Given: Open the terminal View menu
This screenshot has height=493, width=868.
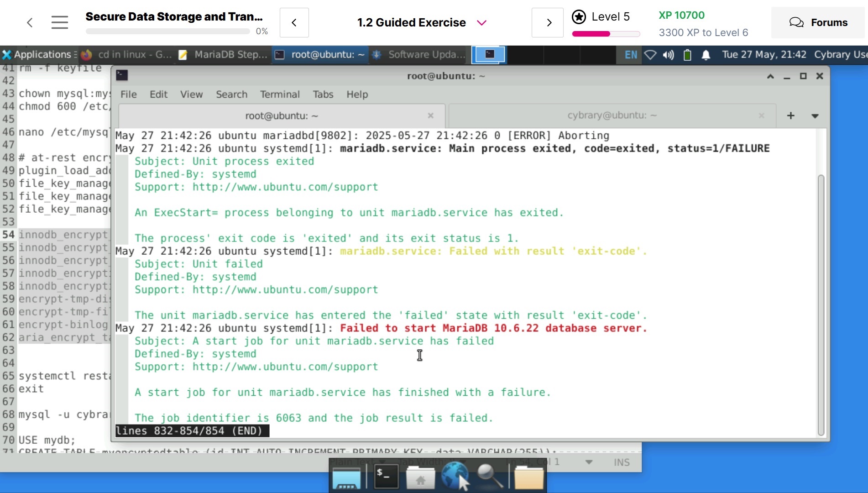Looking at the screenshot, I should [x=191, y=94].
